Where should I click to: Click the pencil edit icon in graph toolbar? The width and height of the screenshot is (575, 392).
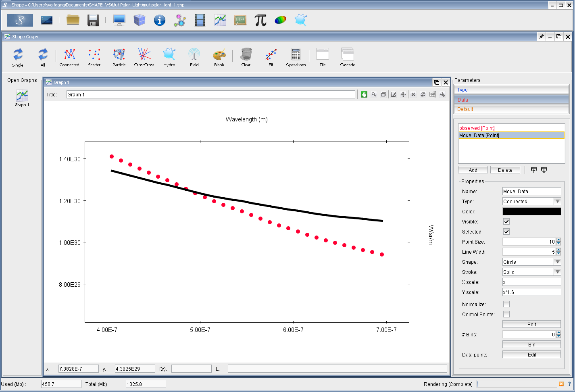(x=394, y=94)
